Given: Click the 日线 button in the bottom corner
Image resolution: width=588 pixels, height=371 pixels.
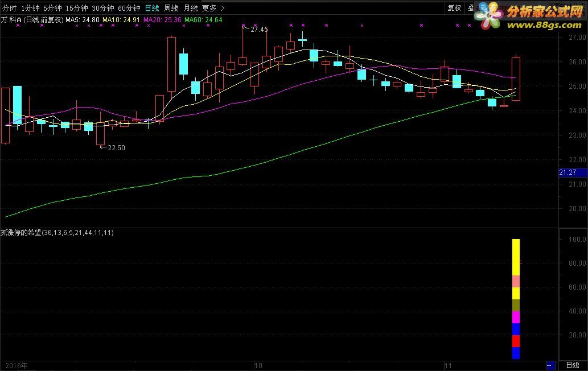Looking at the screenshot, I should coord(573,365).
